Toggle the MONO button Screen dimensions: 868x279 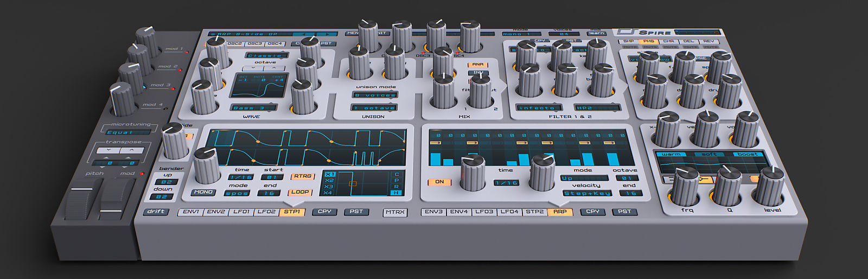tap(203, 192)
